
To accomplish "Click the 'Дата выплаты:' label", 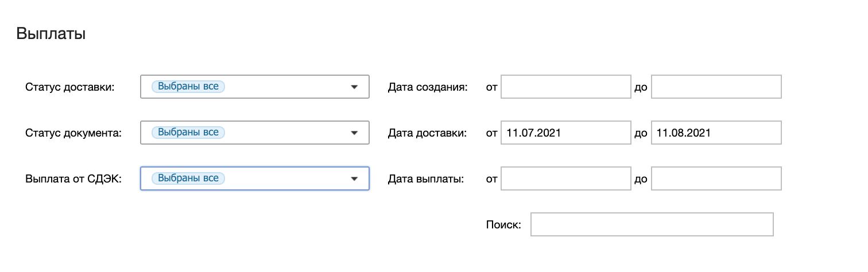I will pyautogui.click(x=425, y=179).
